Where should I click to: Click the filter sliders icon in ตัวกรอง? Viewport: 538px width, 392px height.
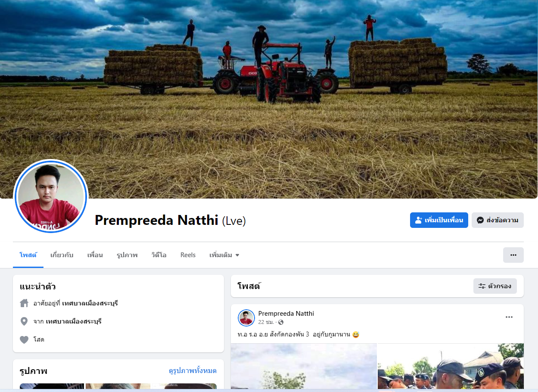tap(482, 286)
